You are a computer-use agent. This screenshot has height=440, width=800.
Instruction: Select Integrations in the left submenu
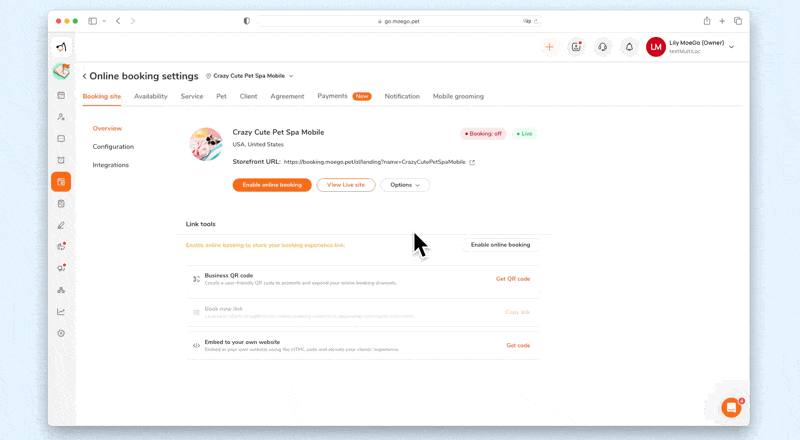coord(111,165)
